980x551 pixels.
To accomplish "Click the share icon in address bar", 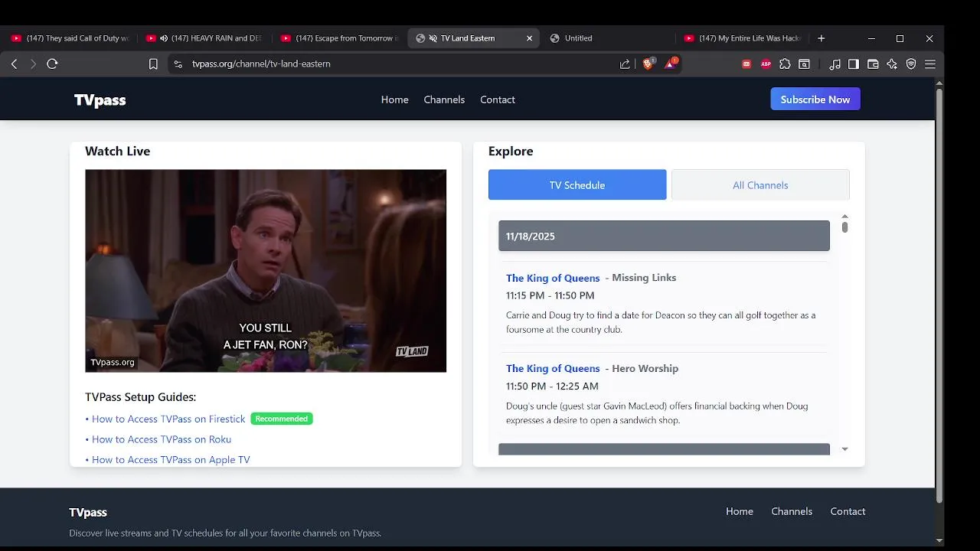I will point(625,64).
